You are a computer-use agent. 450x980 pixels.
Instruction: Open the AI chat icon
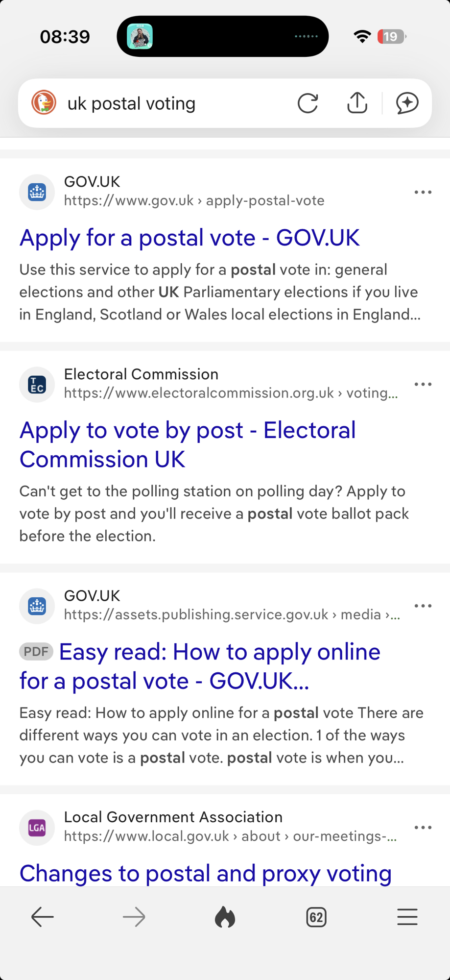(407, 103)
